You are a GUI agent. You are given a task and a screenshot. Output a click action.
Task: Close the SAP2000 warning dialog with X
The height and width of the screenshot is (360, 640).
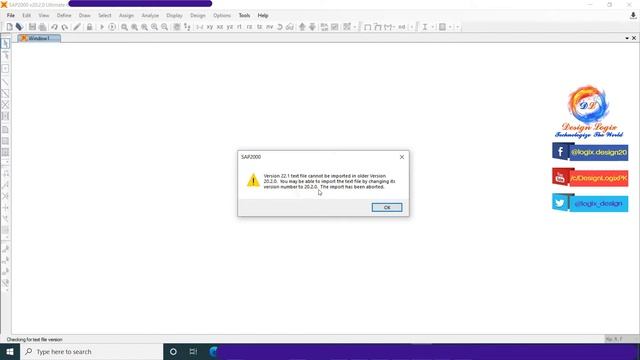tap(402, 157)
